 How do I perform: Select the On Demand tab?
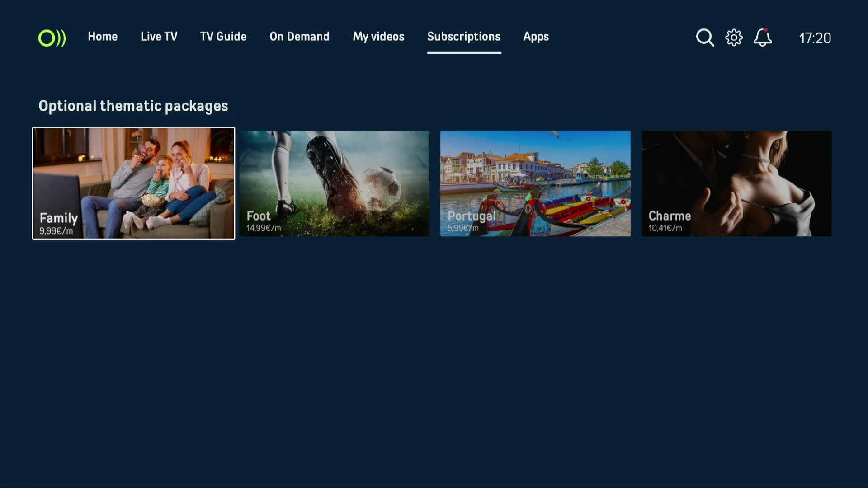coord(300,37)
